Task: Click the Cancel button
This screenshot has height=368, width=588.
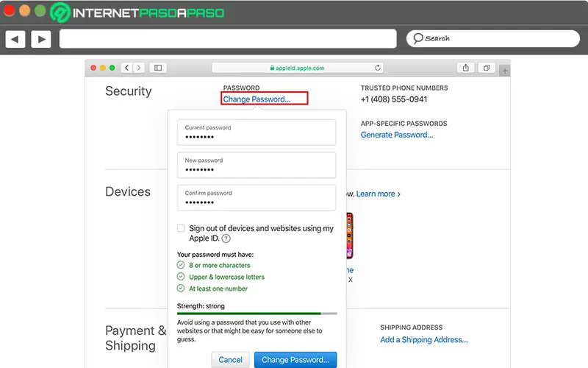Action: tap(230, 360)
